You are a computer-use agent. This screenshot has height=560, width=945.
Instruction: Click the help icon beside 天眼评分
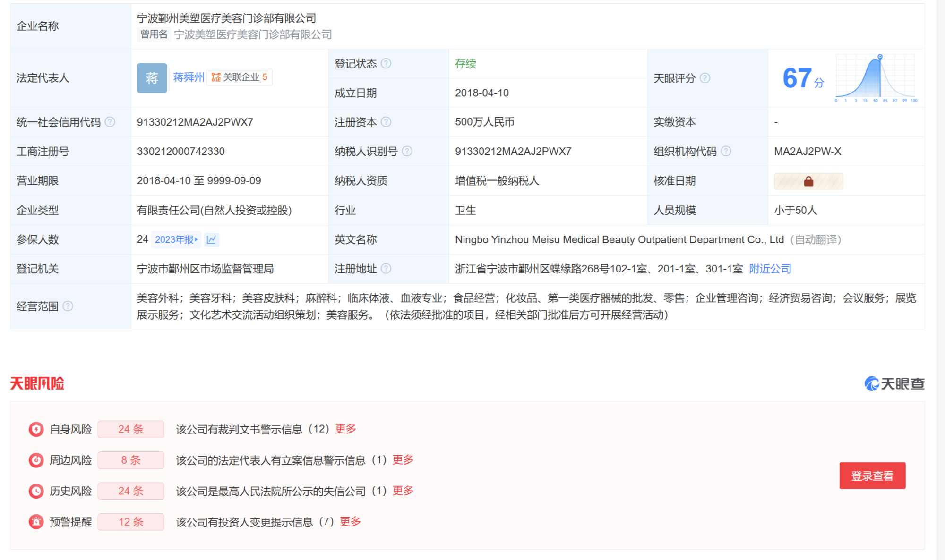(x=705, y=78)
